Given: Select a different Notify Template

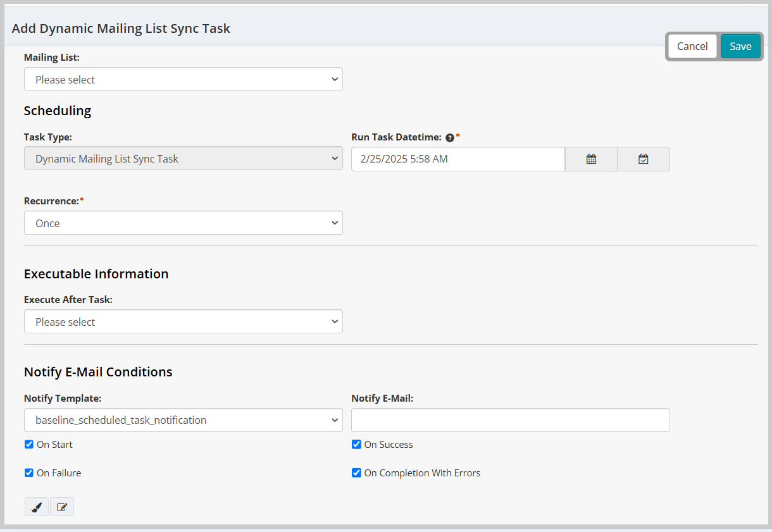Looking at the screenshot, I should pos(183,420).
